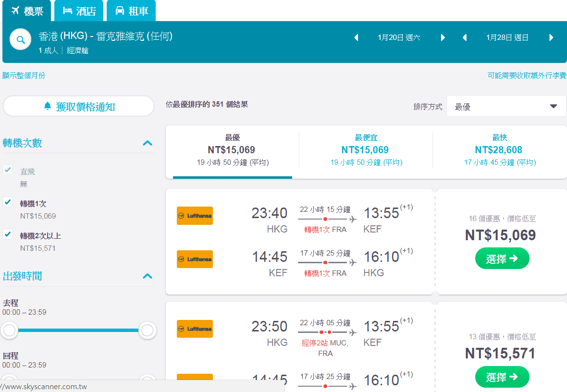Click the right handle of 去程 time slider

(x=147, y=330)
